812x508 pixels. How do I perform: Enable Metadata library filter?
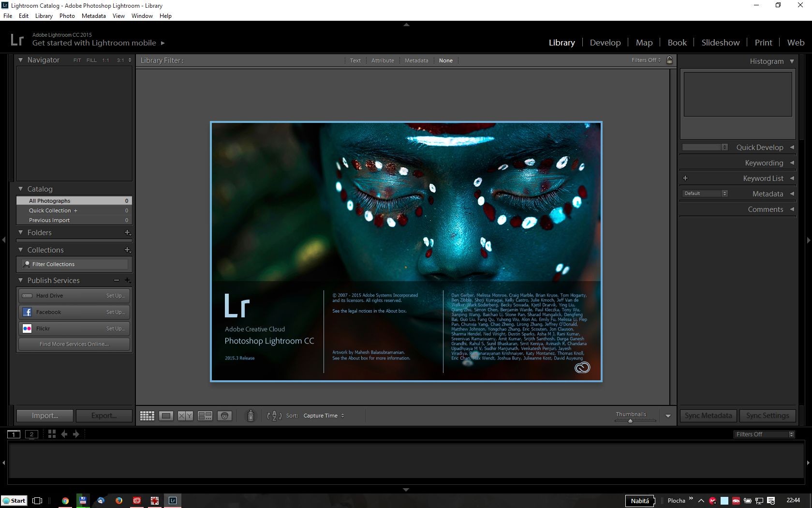[x=416, y=60]
